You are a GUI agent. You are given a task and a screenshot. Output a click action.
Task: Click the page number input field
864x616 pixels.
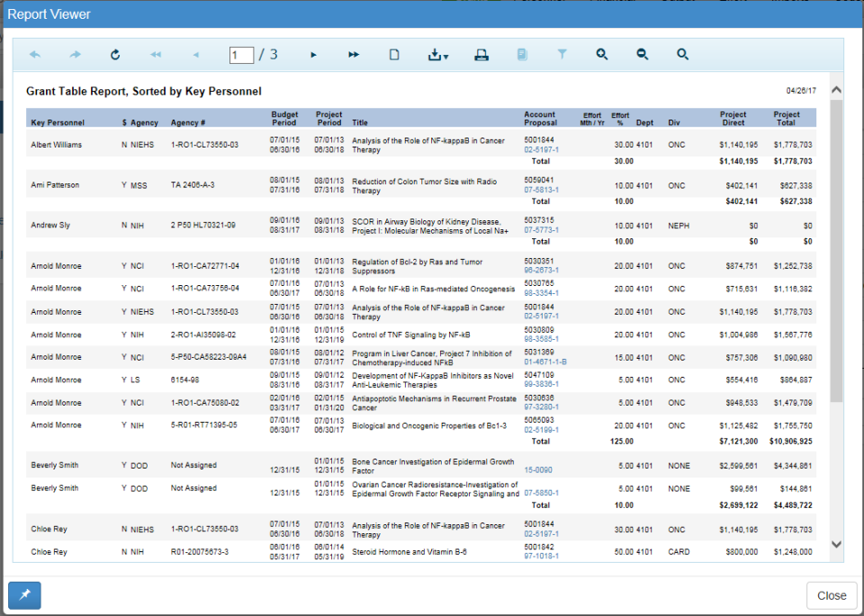tap(241, 54)
